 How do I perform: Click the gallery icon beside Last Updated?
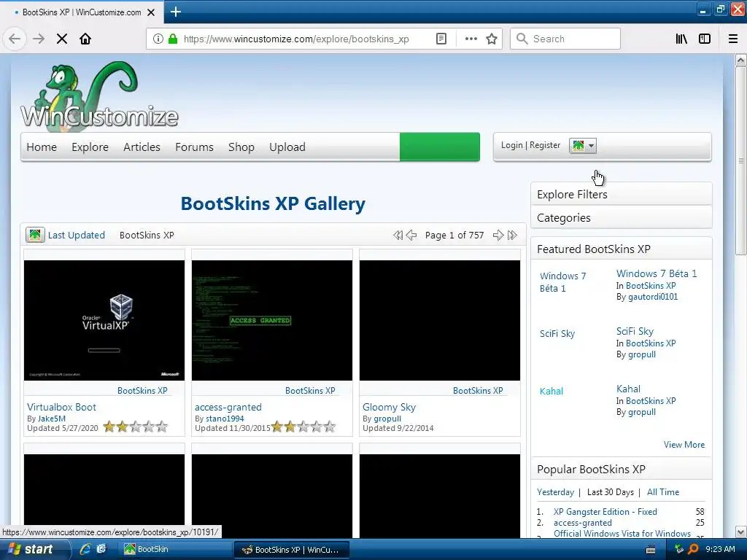35,235
